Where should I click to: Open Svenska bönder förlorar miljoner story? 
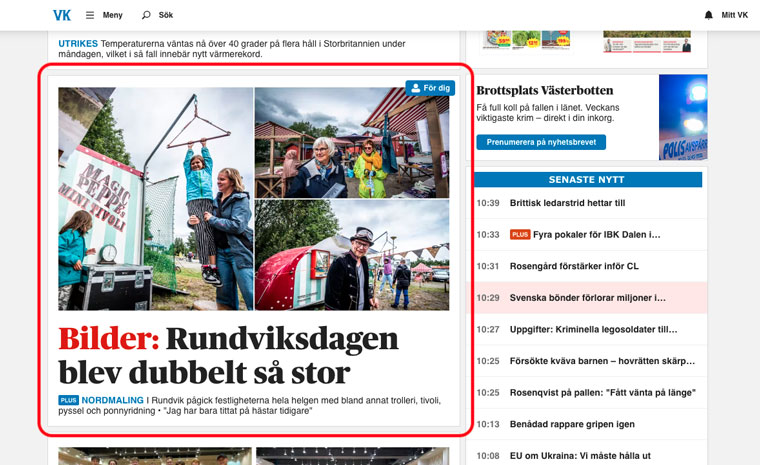coord(587,298)
